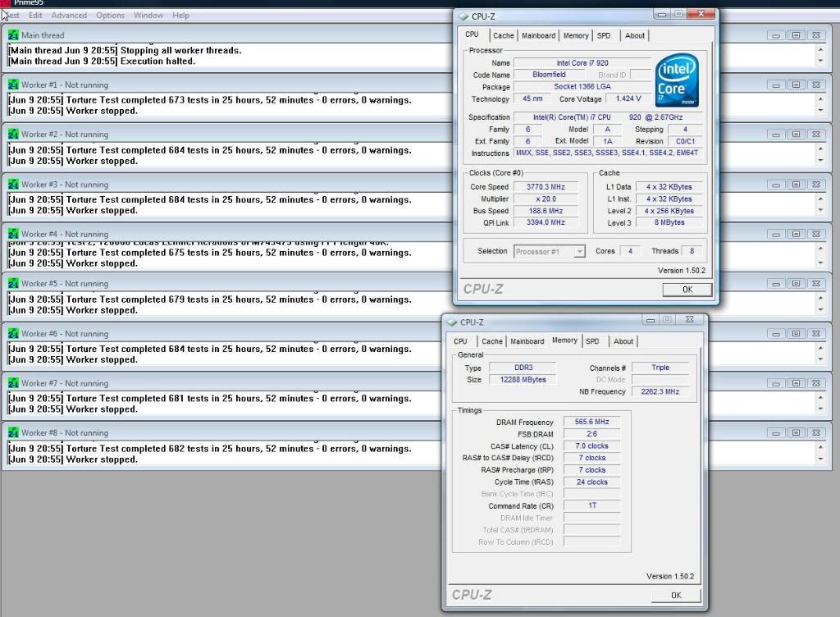
Task: Click scroll down arrow in Worker #1 window
Action: click(820, 111)
